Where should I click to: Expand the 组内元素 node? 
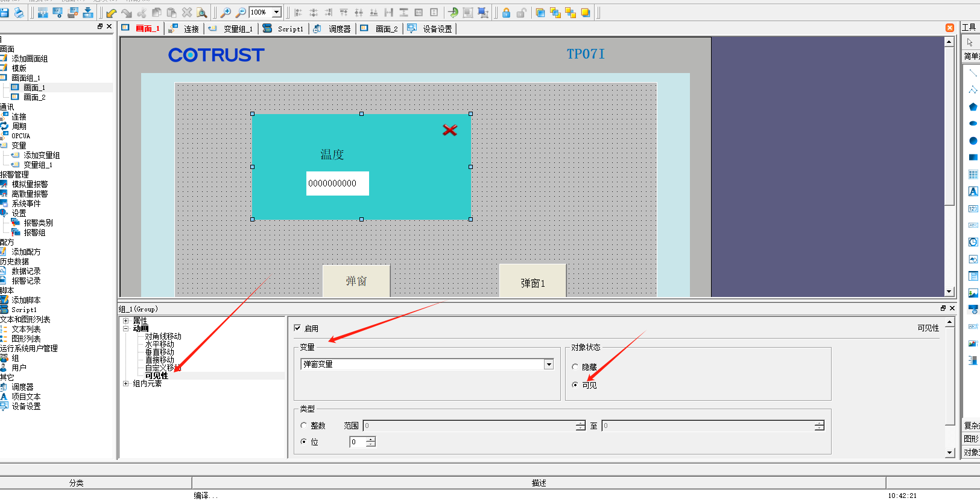[125, 383]
